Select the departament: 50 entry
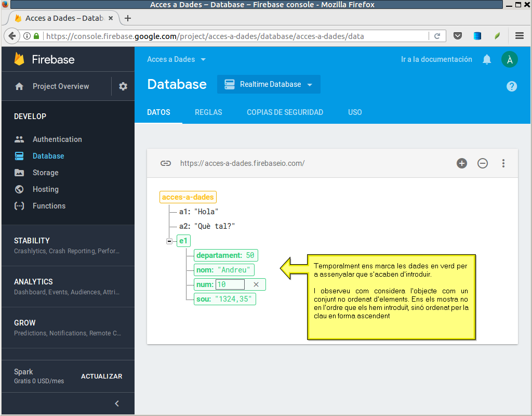The image size is (532, 416). click(225, 255)
